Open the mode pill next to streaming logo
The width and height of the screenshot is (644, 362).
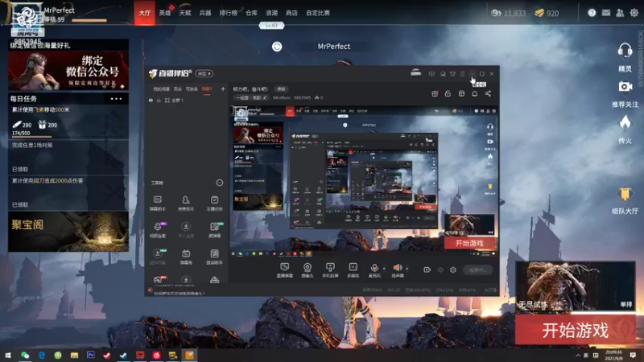tap(204, 73)
